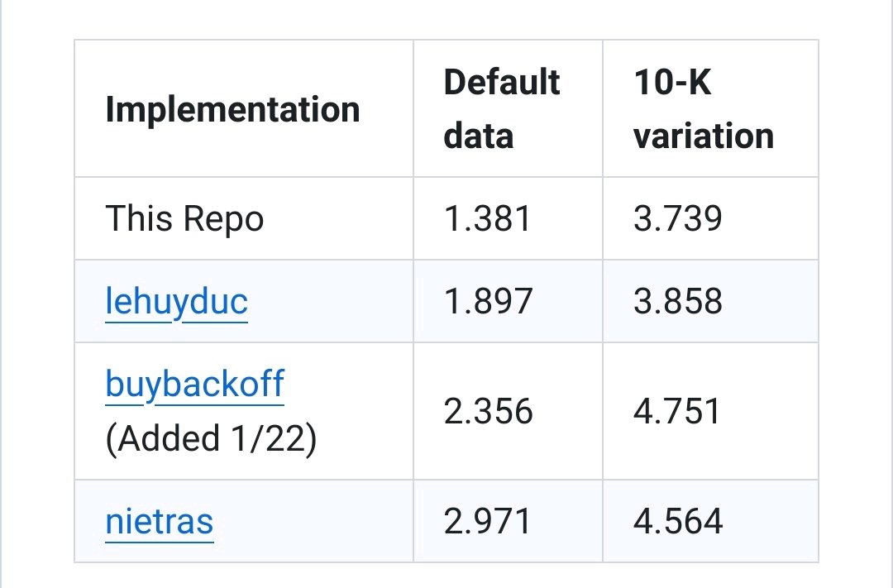893x588 pixels.
Task: Select the 1.381 default data value
Action: click(488, 219)
